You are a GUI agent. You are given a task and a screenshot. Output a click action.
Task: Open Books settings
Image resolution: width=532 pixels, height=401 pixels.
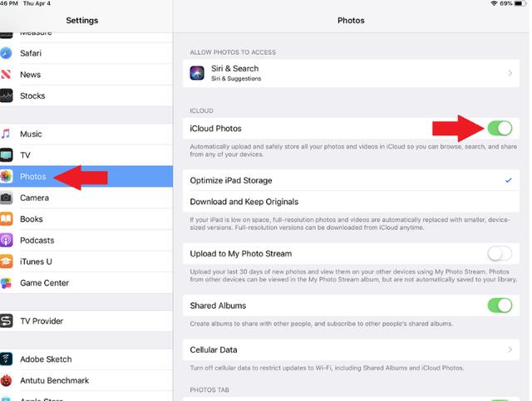pyautogui.click(x=86, y=219)
